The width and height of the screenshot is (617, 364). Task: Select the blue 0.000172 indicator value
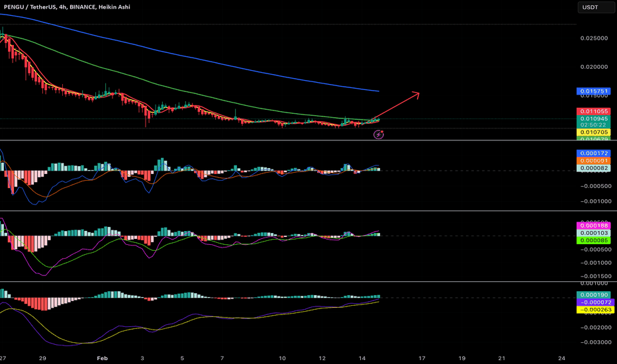593,153
